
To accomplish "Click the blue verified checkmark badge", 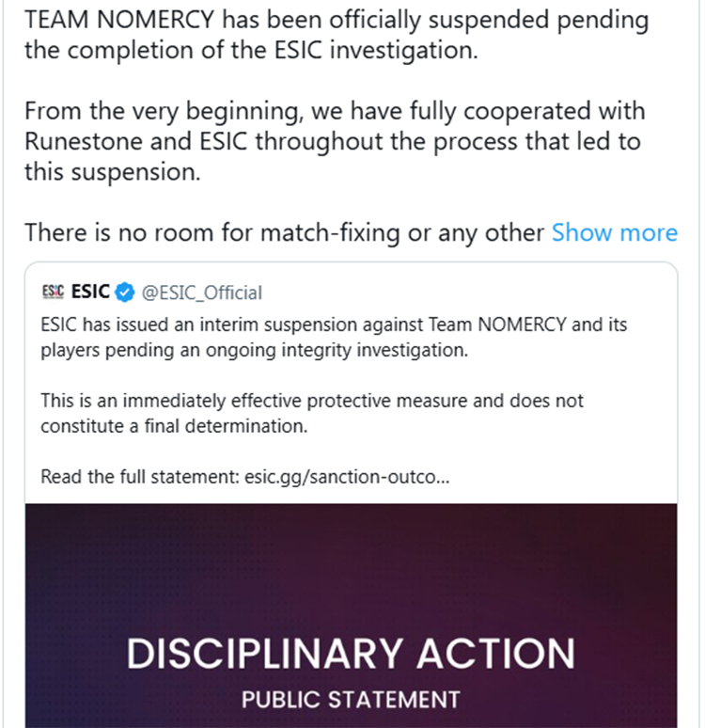I will click(125, 293).
